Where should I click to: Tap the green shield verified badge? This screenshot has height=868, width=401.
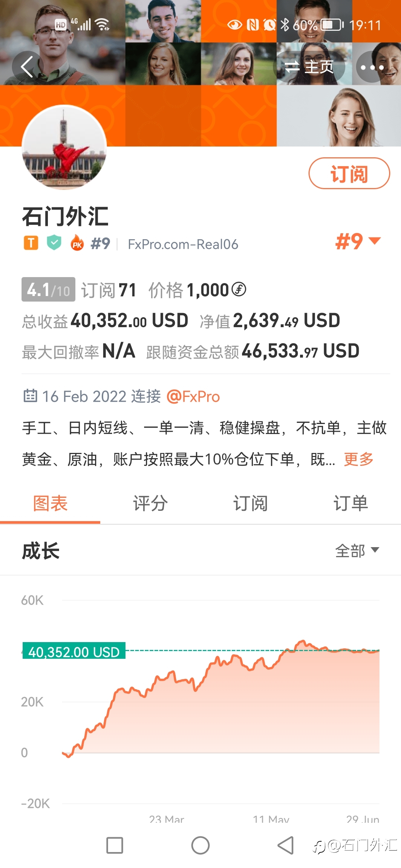pyautogui.click(x=54, y=243)
